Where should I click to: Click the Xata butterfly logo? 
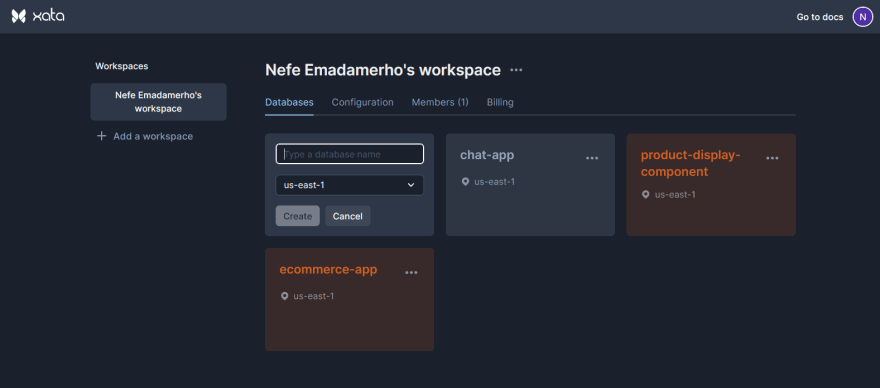coord(19,16)
